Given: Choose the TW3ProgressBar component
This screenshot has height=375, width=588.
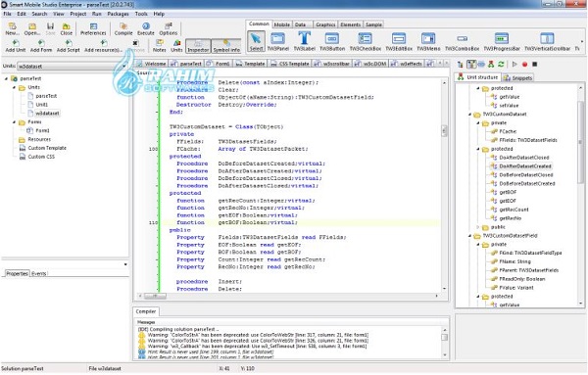Looking at the screenshot, I should click(x=502, y=41).
